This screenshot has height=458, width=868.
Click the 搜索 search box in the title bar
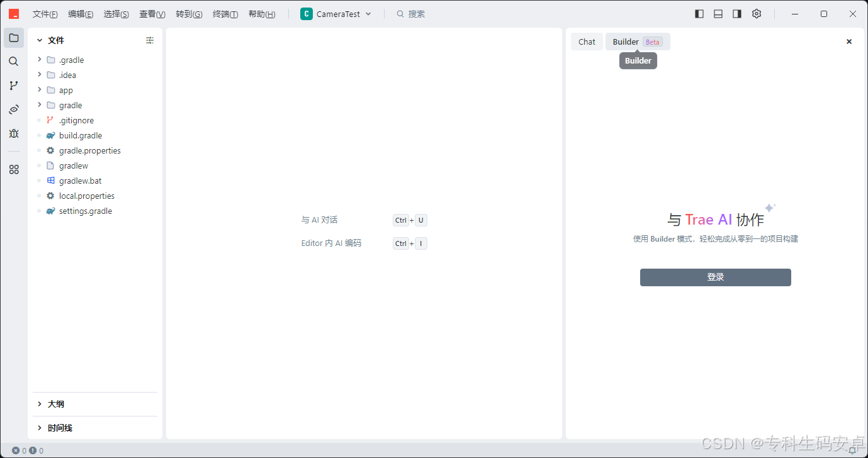click(411, 14)
